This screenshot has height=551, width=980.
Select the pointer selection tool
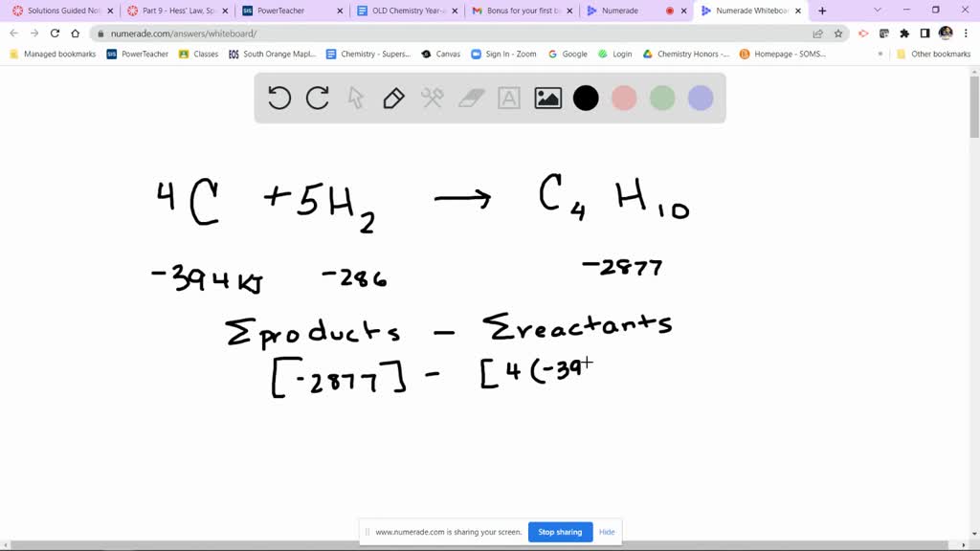point(356,98)
